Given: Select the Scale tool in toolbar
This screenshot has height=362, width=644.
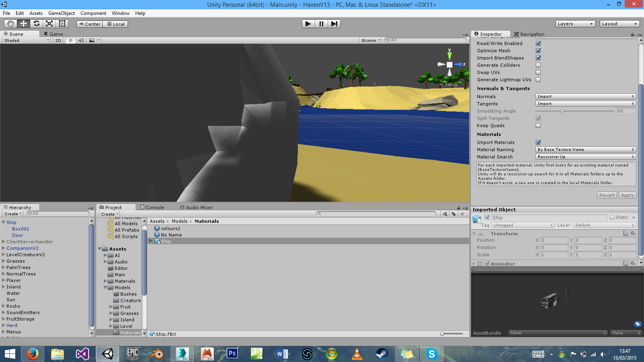Looking at the screenshot, I should point(50,24).
